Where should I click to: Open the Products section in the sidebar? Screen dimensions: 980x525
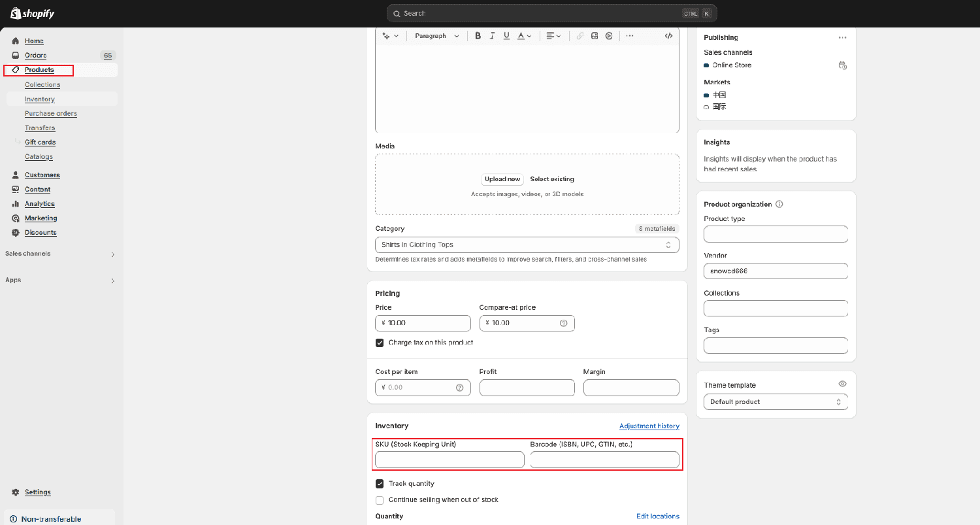(x=39, y=69)
